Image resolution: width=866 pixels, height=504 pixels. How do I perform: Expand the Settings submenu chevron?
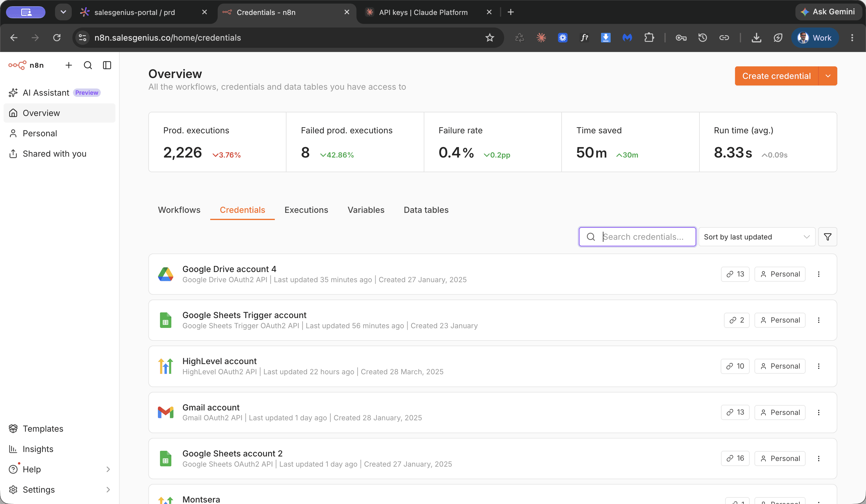coord(108,490)
